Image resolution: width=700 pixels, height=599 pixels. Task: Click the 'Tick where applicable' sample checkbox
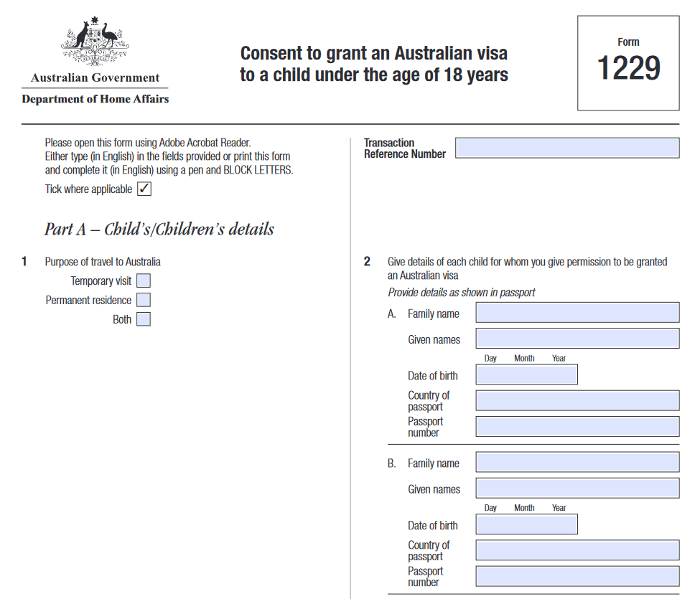(x=144, y=189)
